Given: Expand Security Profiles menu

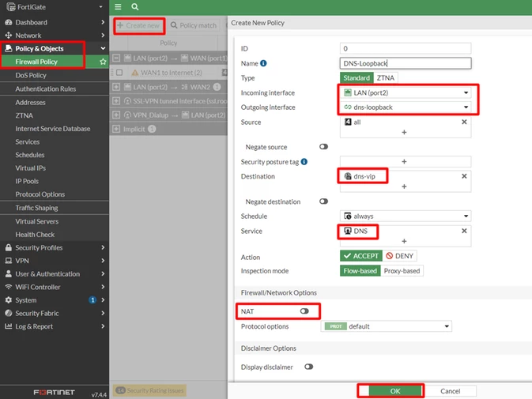Looking at the screenshot, I should [55, 247].
